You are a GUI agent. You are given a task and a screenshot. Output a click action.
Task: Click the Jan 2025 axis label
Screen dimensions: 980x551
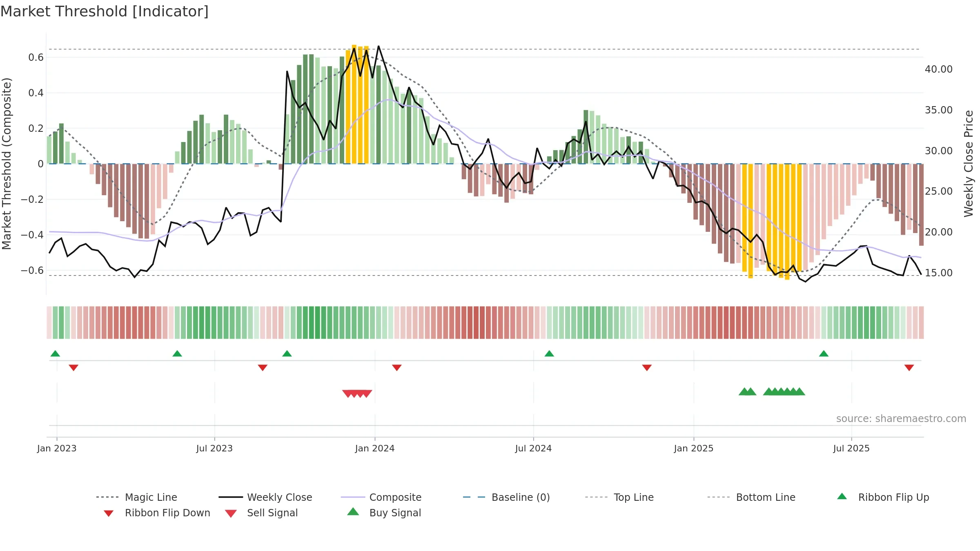[694, 448]
